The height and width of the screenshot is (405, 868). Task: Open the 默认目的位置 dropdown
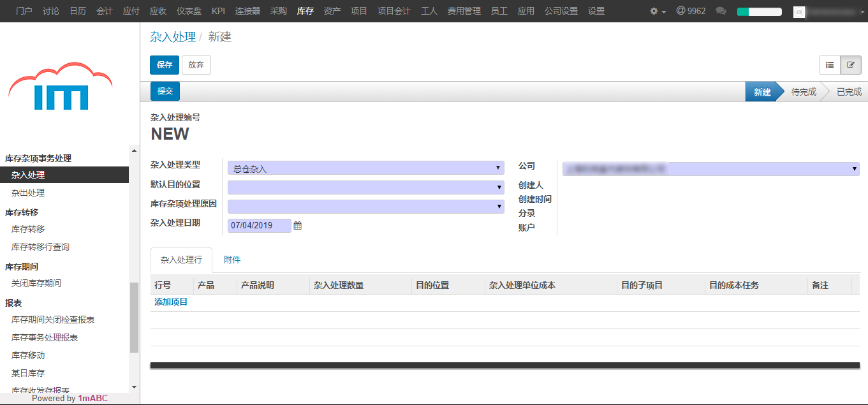[366, 187]
